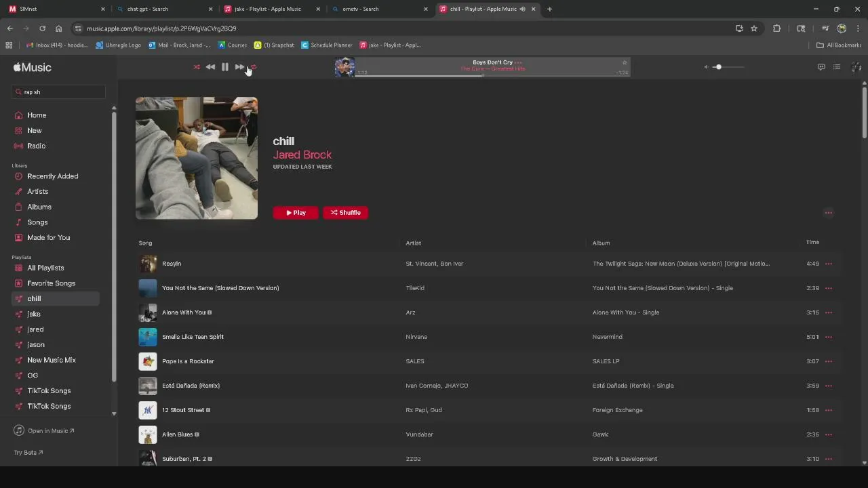This screenshot has width=868, height=488.
Task: Open the Apple Music account avatar
Action: pos(856,67)
